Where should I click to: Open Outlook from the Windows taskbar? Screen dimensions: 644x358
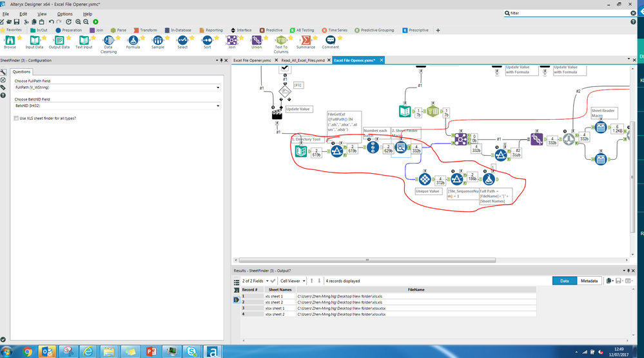click(47, 352)
